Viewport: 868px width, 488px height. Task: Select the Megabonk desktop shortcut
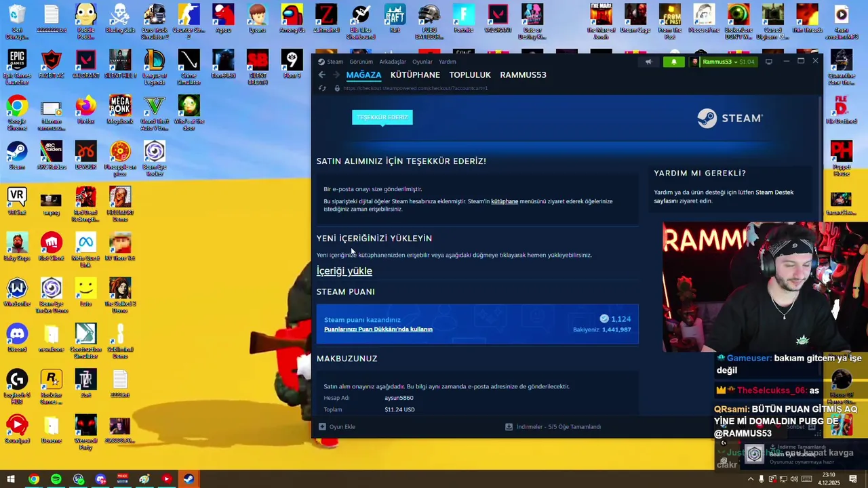pos(120,110)
